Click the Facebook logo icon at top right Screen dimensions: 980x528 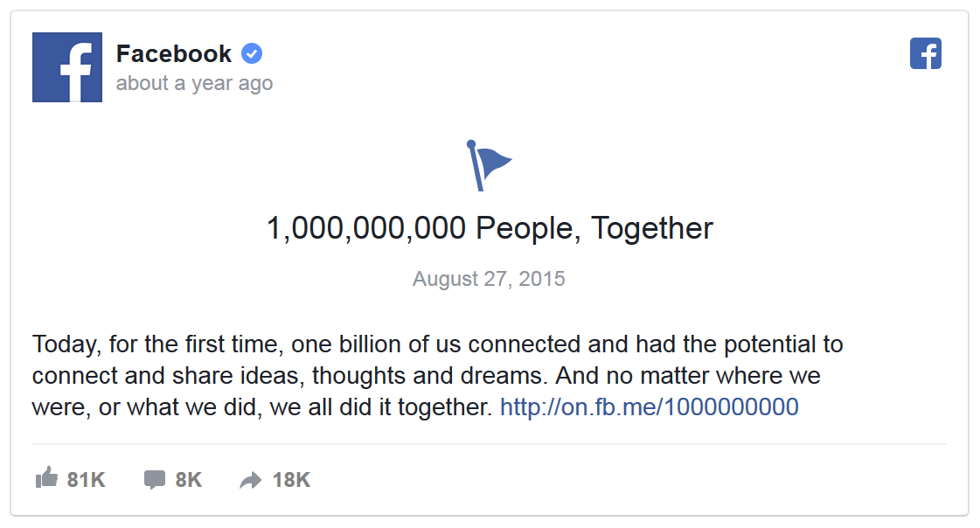coord(925,53)
